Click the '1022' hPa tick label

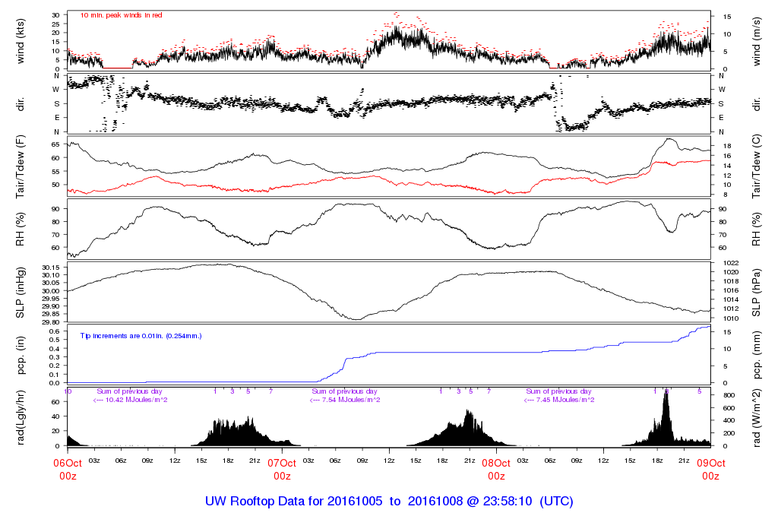tap(732, 263)
